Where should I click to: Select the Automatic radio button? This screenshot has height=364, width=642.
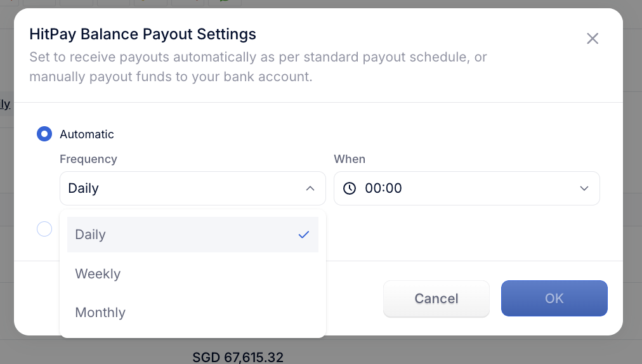(x=44, y=134)
